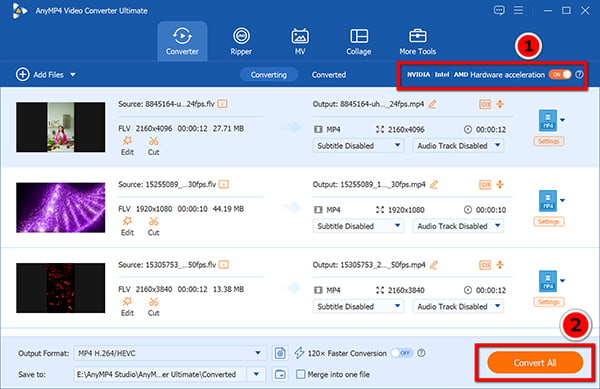Check Merge into one file
The width and height of the screenshot is (600, 389).
301,374
